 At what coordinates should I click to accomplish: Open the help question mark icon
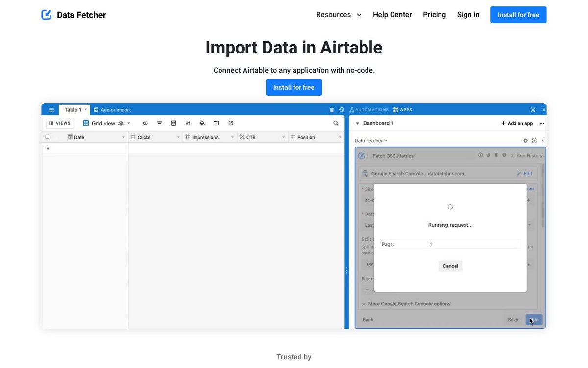(x=504, y=155)
